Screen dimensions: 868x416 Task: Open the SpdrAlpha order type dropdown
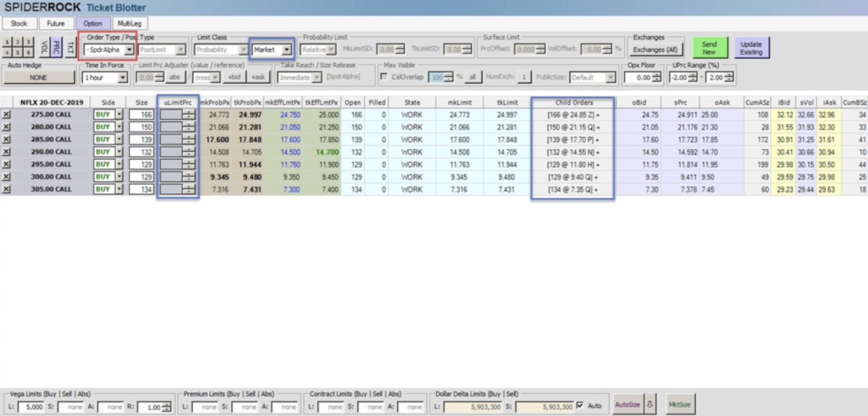coord(129,50)
